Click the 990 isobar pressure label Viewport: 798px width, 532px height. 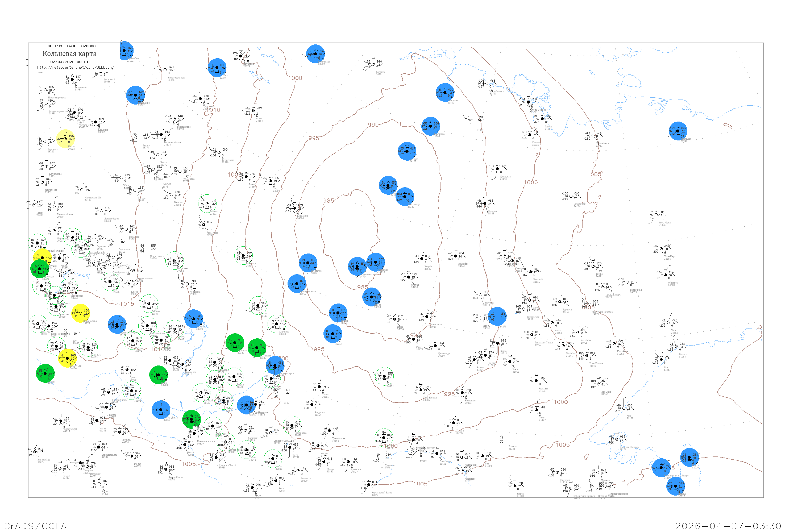[x=373, y=124]
